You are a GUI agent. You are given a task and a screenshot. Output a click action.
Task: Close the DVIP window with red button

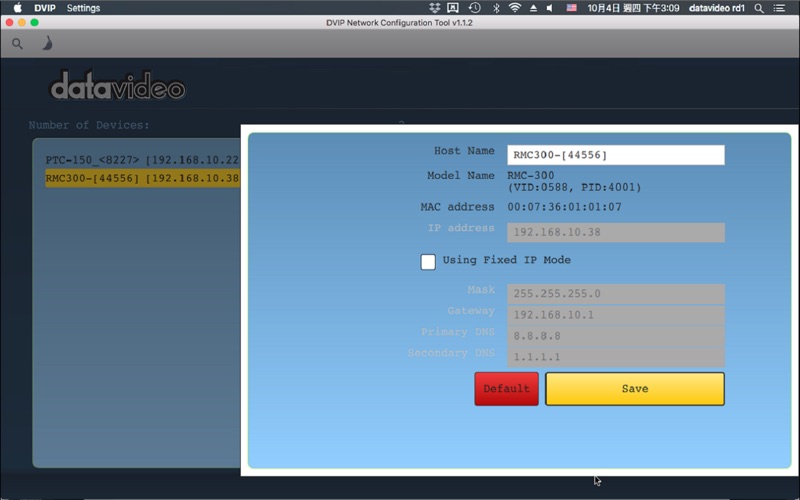point(9,22)
